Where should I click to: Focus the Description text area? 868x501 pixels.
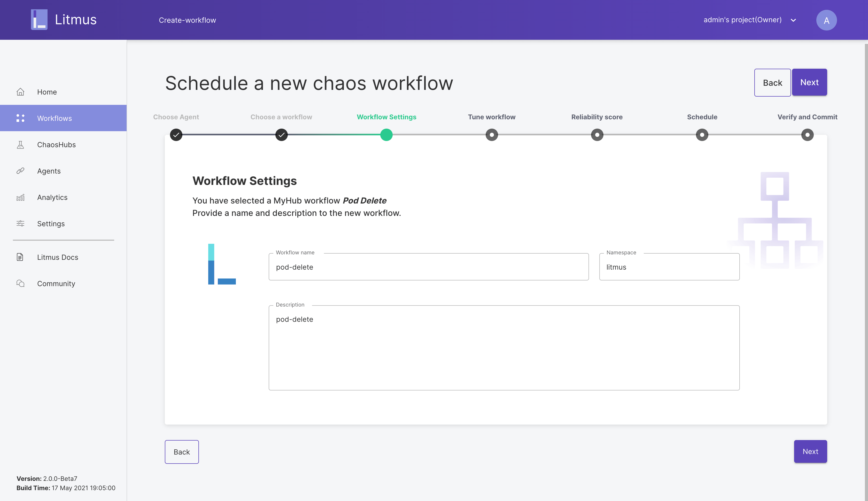[x=503, y=348]
